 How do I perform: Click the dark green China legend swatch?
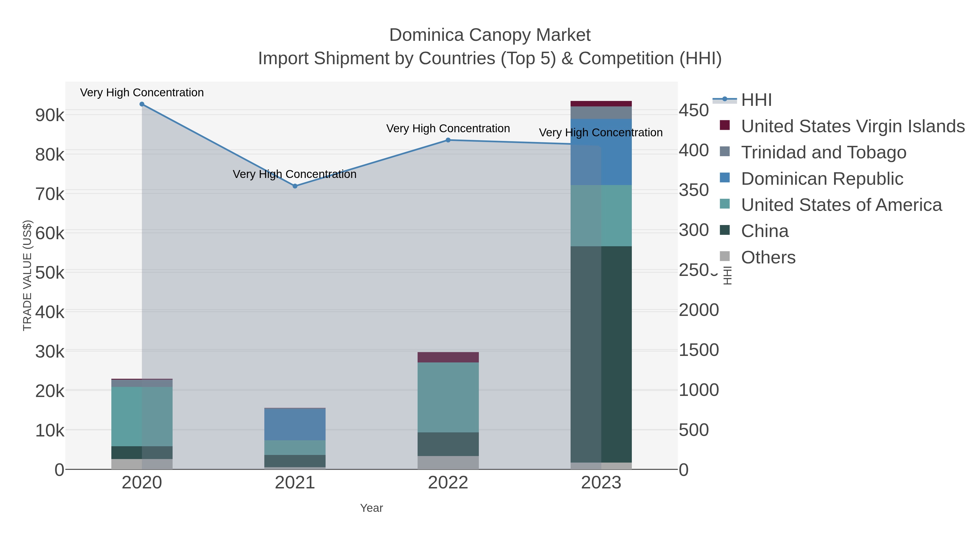click(725, 230)
